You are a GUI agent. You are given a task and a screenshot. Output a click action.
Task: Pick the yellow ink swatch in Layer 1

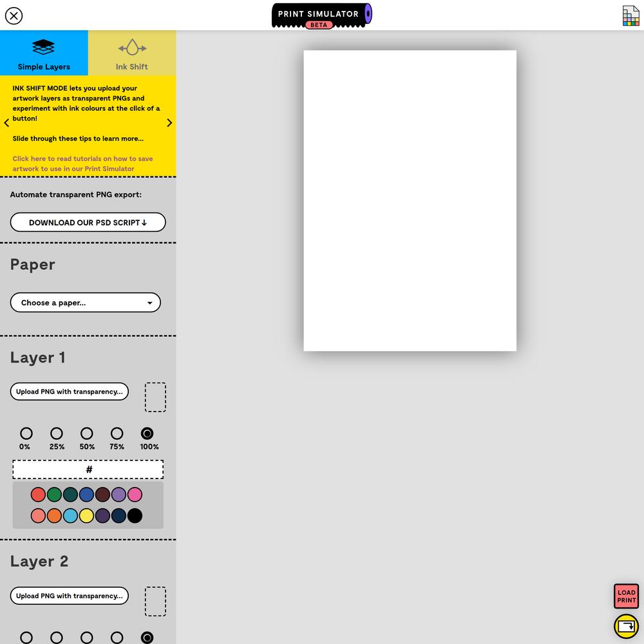86,515
